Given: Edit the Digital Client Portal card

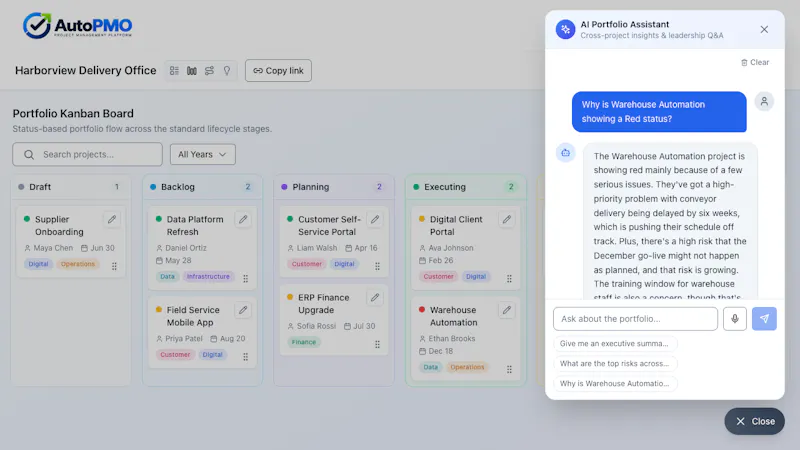Looking at the screenshot, I should coord(507,219).
